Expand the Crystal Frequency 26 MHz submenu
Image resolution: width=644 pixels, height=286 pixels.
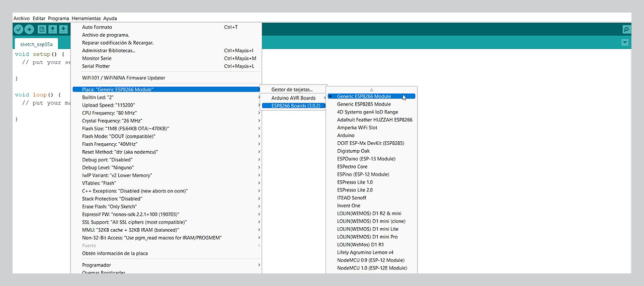pyautogui.click(x=166, y=121)
